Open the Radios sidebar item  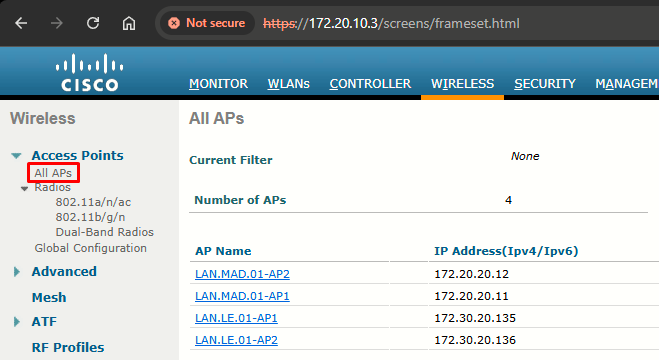click(53, 187)
